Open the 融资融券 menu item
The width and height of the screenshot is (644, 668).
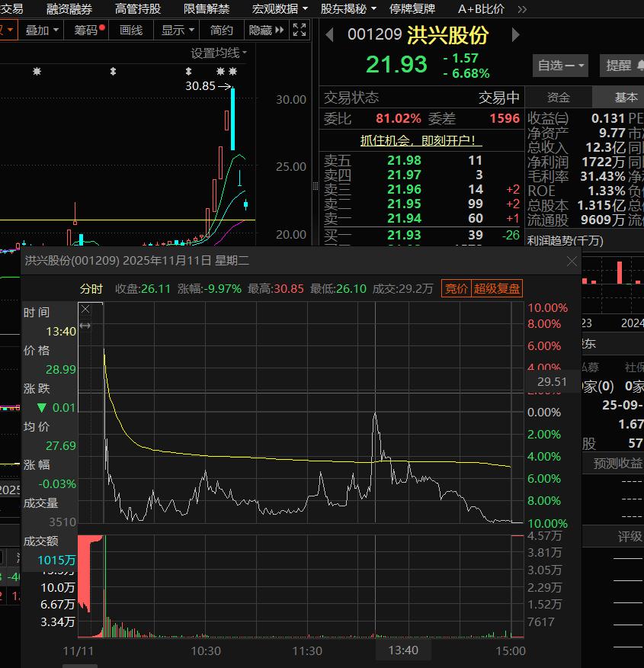coord(69,8)
